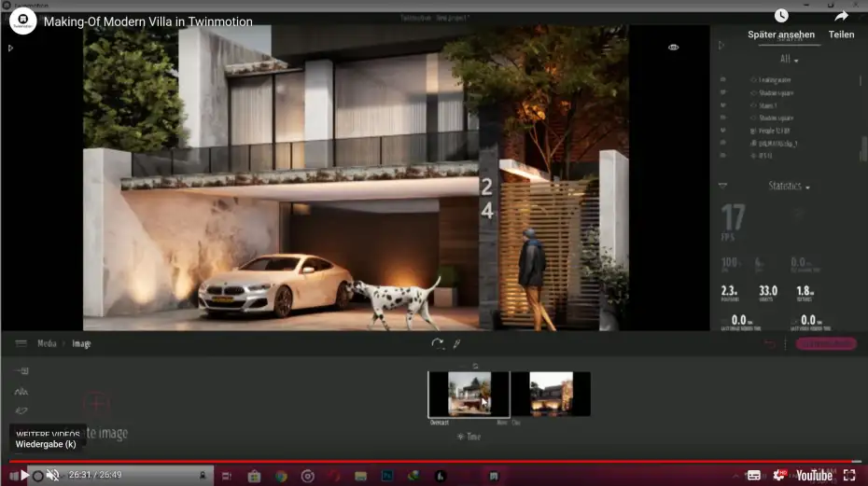Click the '26:31 / 26:49' time display
This screenshot has height=486, width=868.
94,475
